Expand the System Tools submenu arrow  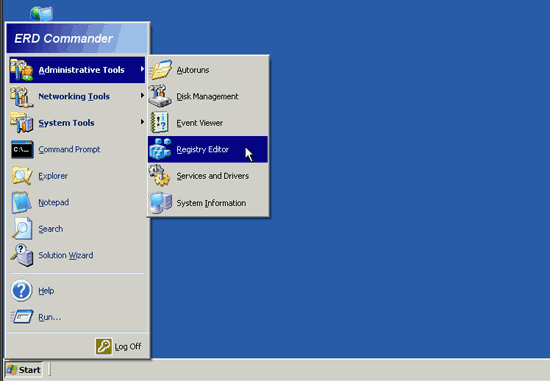142,122
